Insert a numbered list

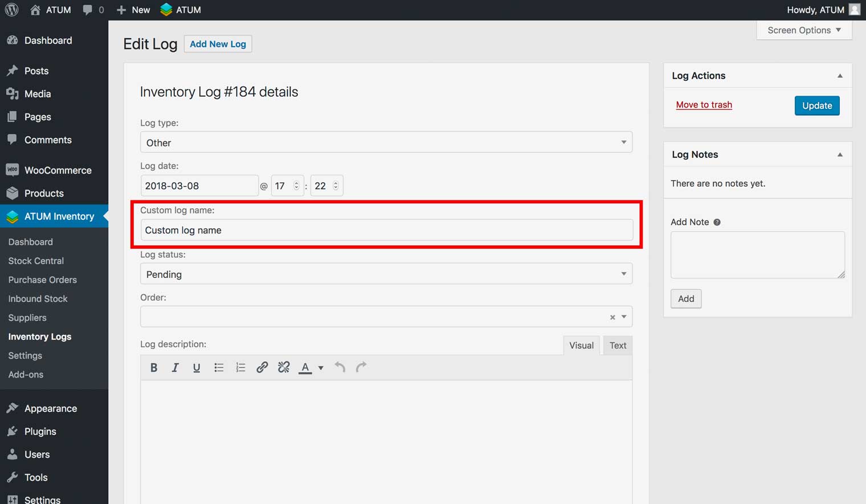point(240,367)
